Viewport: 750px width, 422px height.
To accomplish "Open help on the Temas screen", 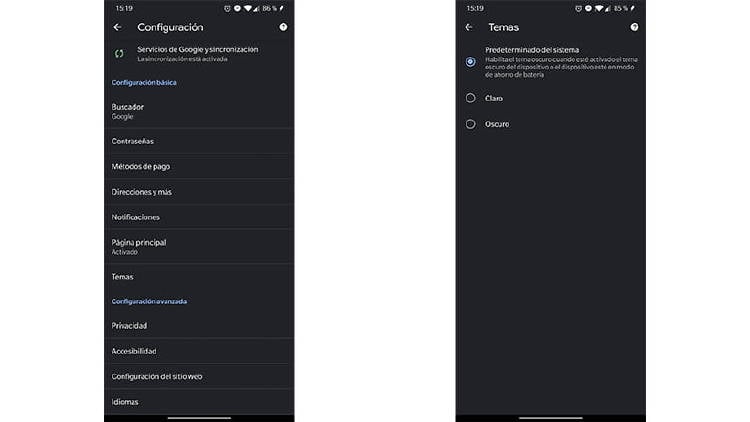I will pyautogui.click(x=634, y=27).
